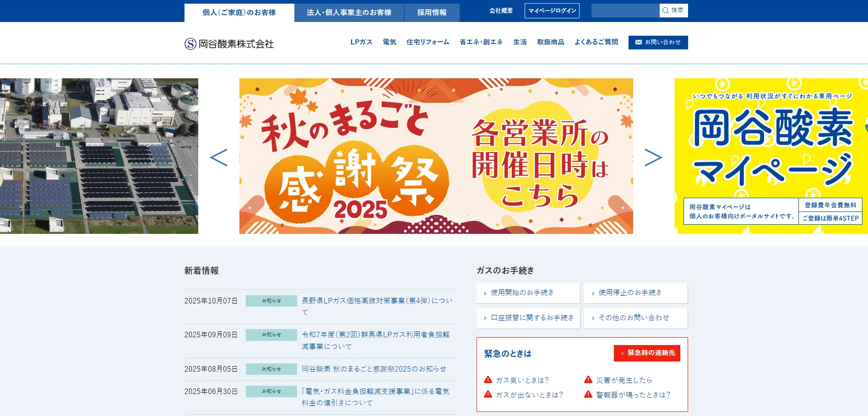Click into the site search input field
868x416 pixels.
point(625,11)
